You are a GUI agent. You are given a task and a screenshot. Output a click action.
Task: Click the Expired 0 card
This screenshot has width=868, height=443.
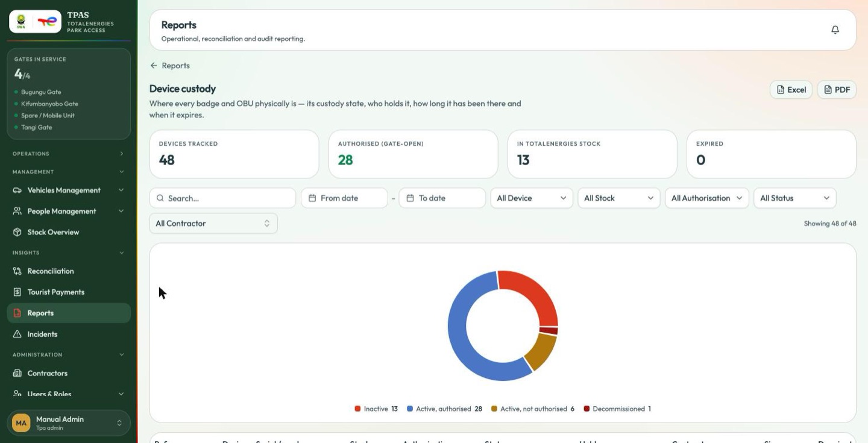771,154
